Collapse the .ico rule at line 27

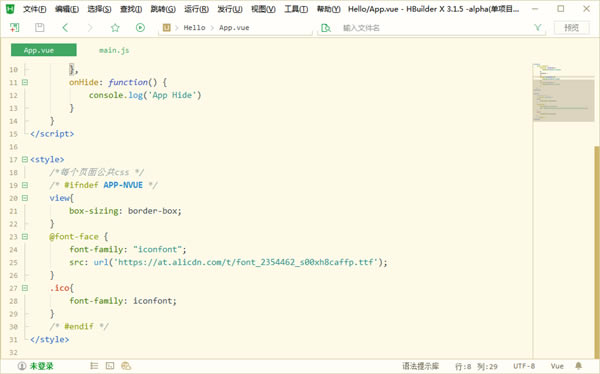(x=25, y=288)
